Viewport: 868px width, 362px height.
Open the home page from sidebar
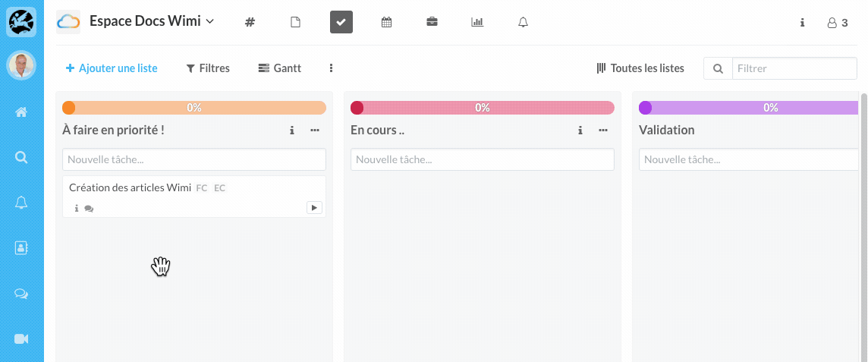pyautogui.click(x=21, y=112)
